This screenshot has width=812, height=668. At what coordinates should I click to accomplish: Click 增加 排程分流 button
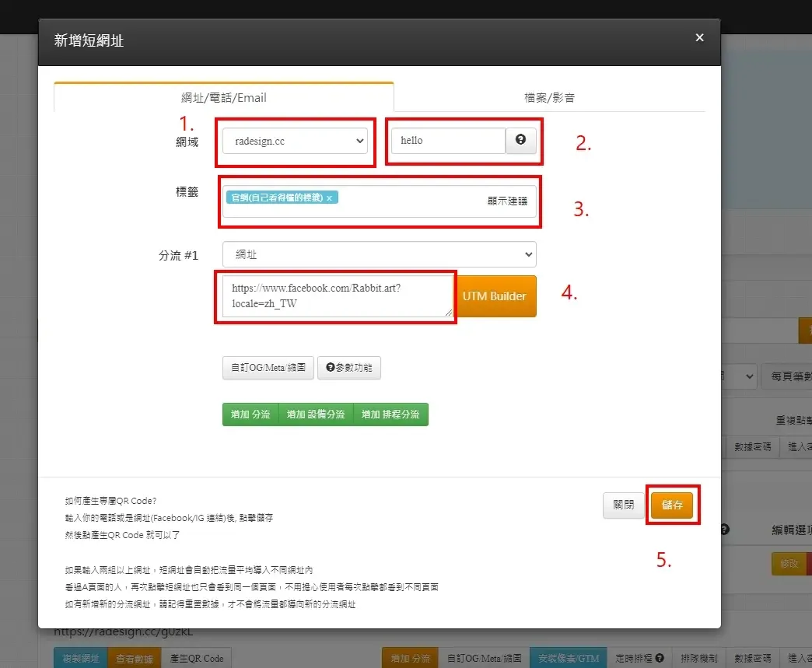click(x=390, y=414)
